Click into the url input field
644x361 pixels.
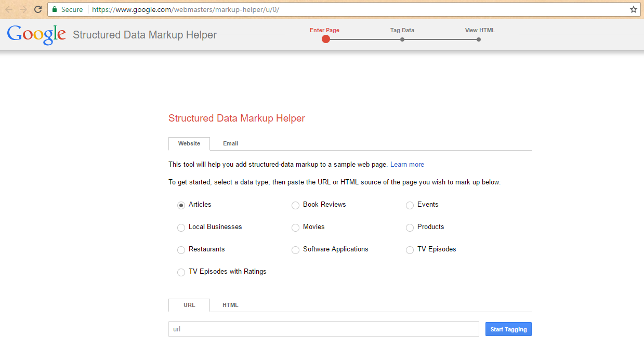323,329
